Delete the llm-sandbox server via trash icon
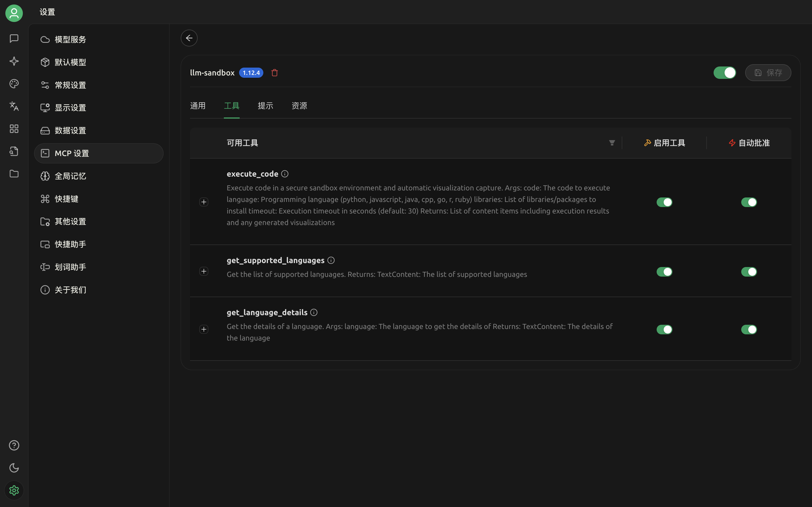This screenshot has width=812, height=507. click(x=274, y=73)
